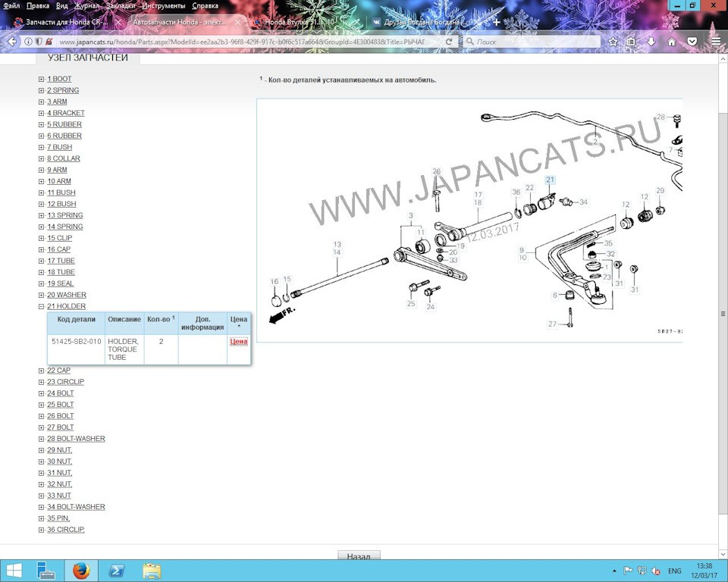Click the Назад button
This screenshot has height=582, width=728.
pos(359,555)
